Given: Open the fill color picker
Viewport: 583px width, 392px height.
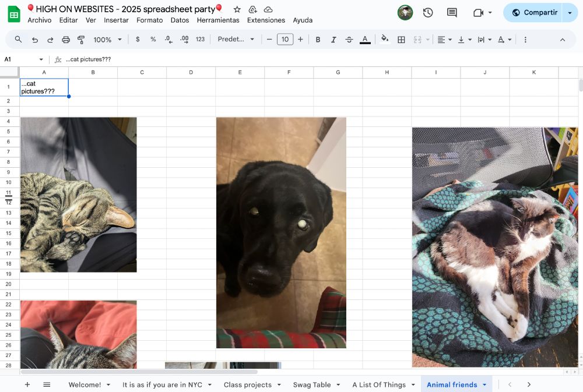Looking at the screenshot, I should point(385,39).
